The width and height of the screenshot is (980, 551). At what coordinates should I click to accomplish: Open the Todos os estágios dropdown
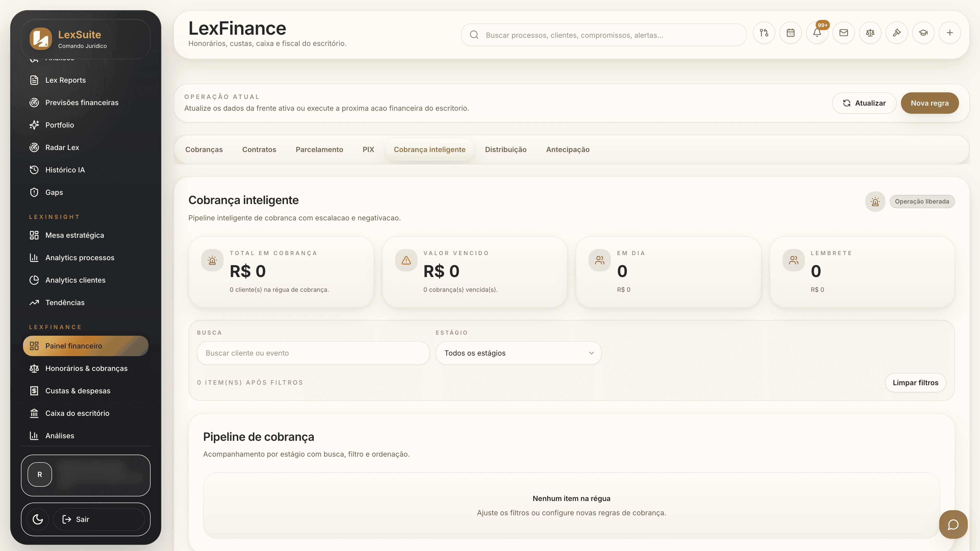tap(518, 353)
